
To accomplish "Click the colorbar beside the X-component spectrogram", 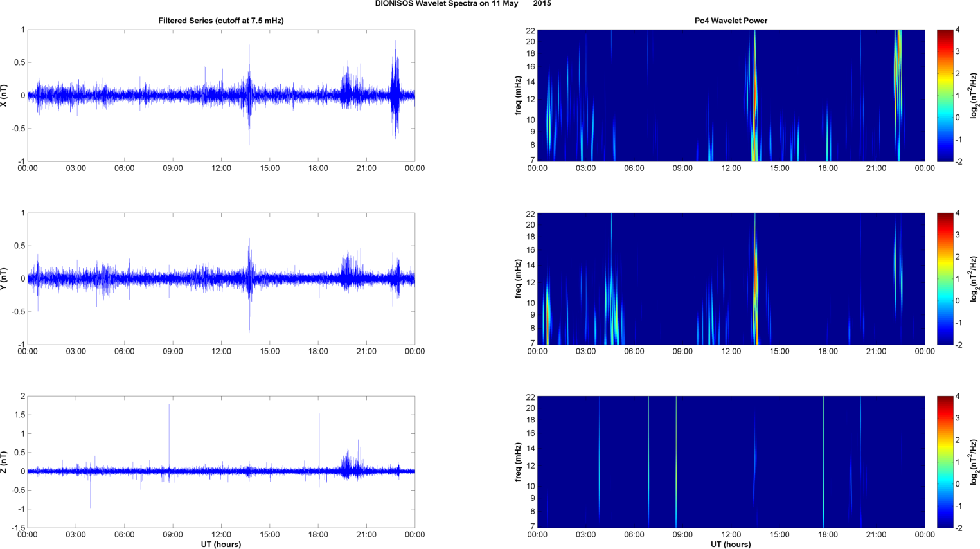I will [945, 95].
